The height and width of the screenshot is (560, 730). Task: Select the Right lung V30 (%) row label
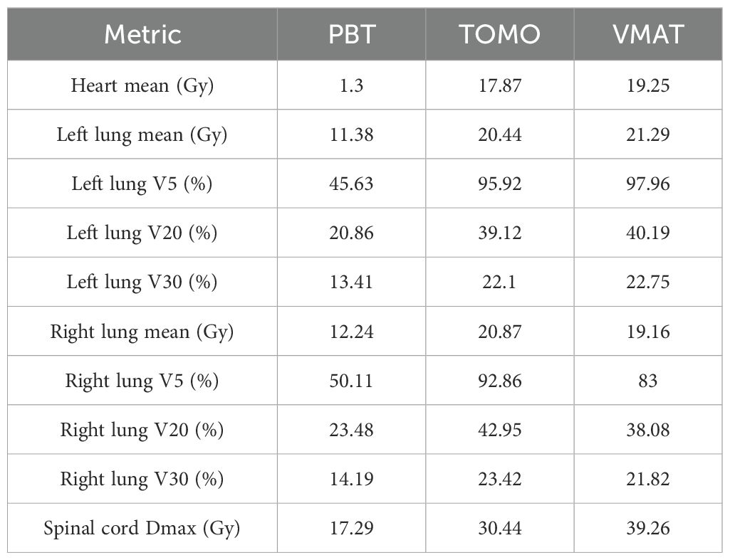coord(142,479)
